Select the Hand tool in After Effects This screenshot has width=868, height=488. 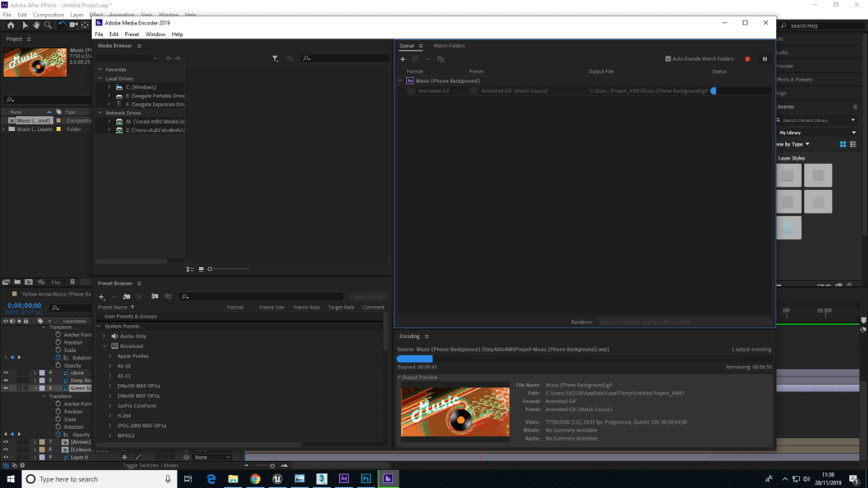(37, 25)
